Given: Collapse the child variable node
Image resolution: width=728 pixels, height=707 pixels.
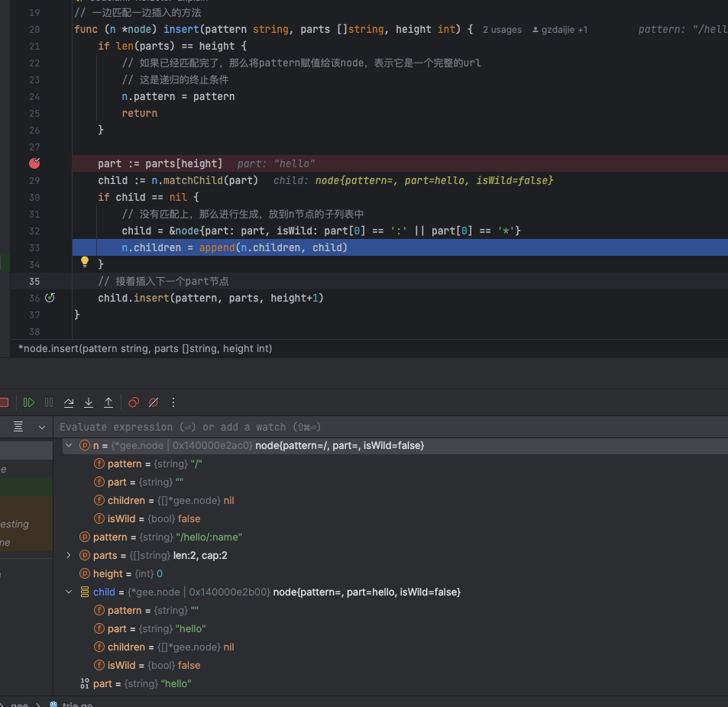Looking at the screenshot, I should [x=69, y=592].
